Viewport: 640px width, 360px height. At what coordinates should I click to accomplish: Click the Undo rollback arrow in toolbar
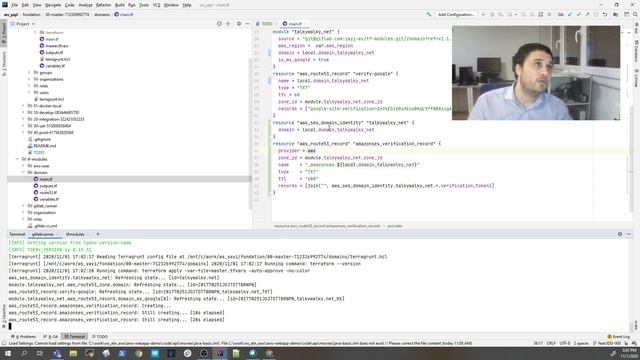pos(604,14)
